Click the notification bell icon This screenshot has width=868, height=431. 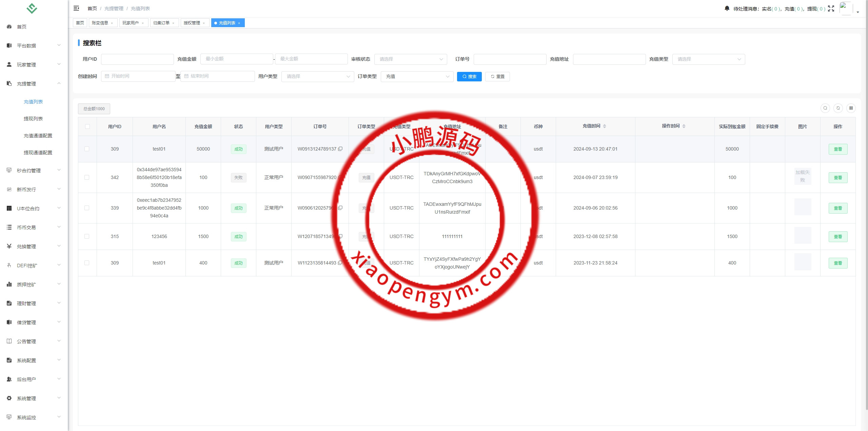pos(727,8)
